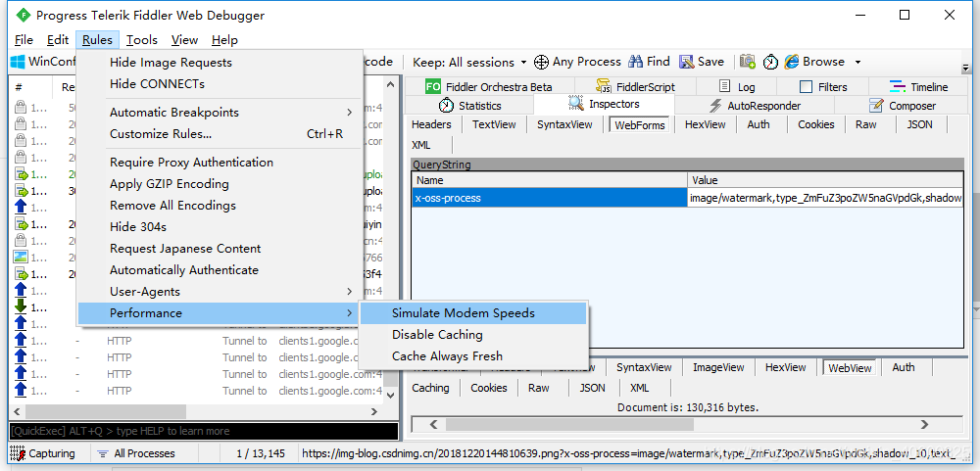Toggle Hide 304s rule

click(138, 227)
